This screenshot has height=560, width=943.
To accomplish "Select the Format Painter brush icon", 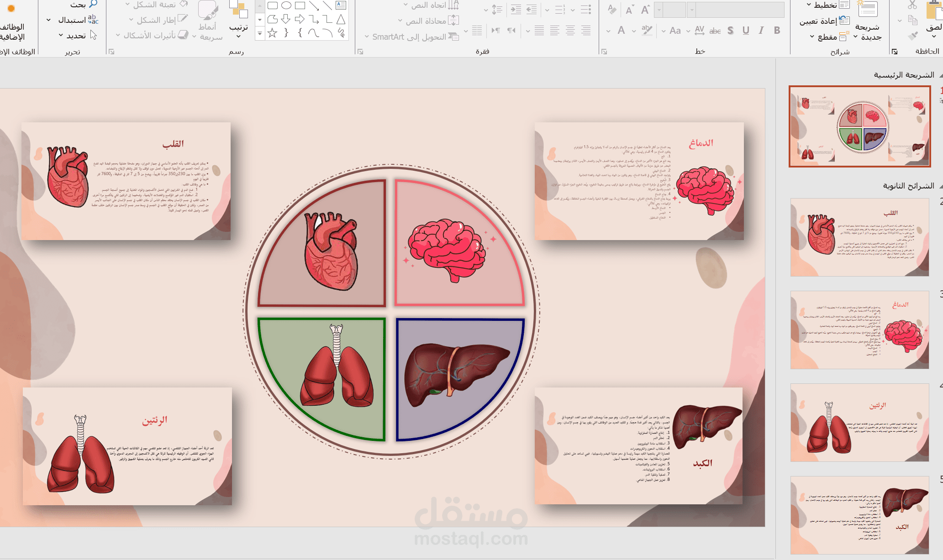I will pos(912,36).
